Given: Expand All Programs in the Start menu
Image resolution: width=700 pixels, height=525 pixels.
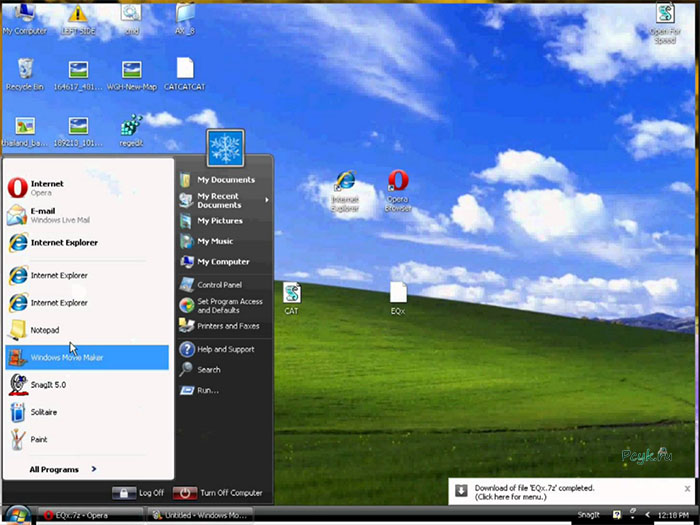Looking at the screenshot, I should (x=63, y=469).
